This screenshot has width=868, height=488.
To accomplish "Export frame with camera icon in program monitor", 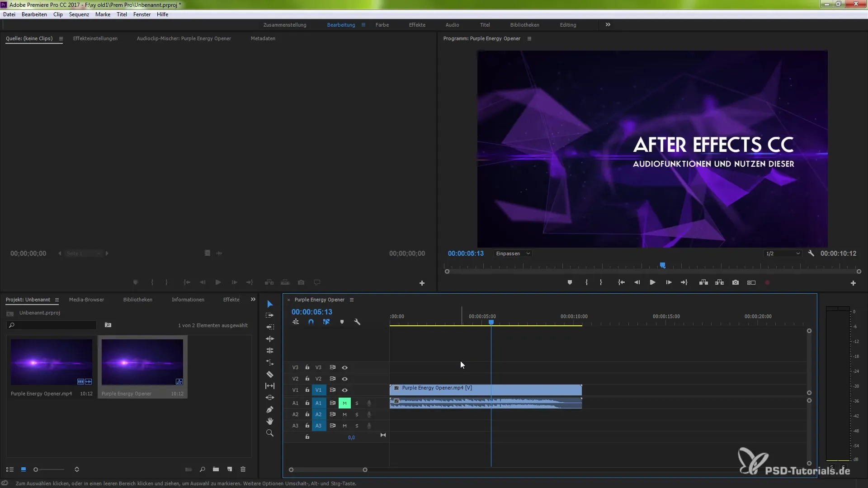I will coord(736,282).
